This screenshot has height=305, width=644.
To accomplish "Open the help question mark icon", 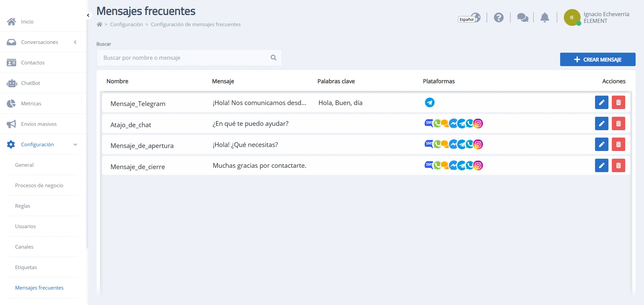I will (499, 17).
